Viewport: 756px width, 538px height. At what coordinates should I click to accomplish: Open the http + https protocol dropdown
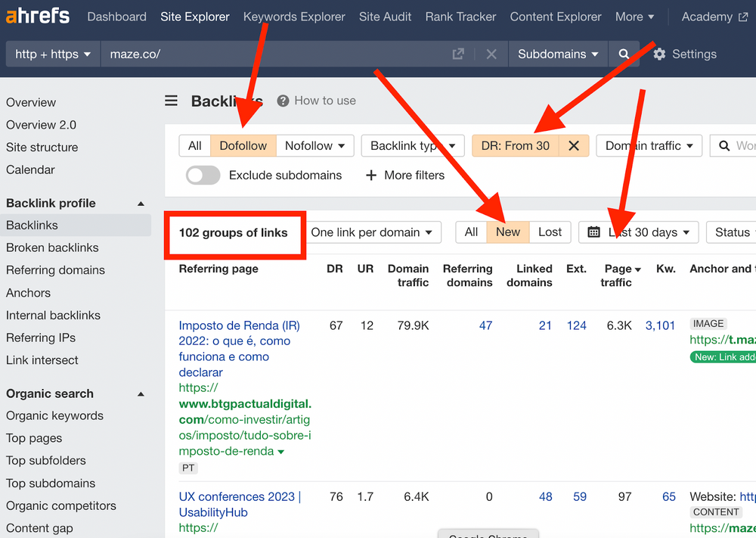coord(53,54)
